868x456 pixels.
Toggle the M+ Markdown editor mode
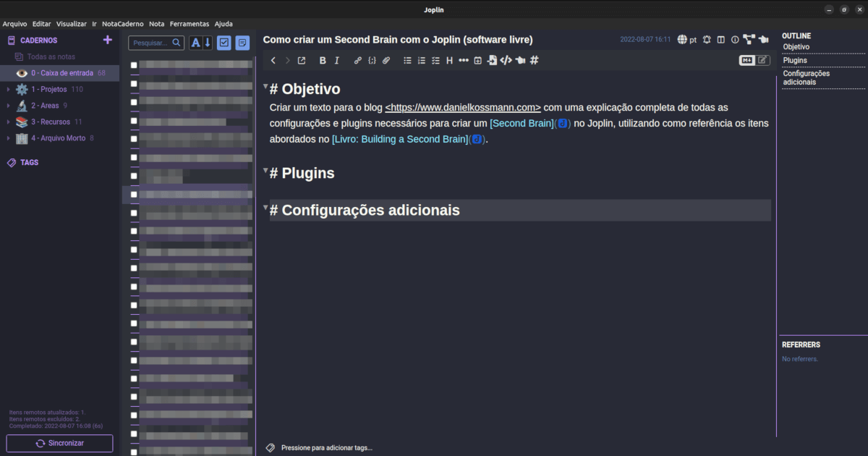[x=747, y=60]
